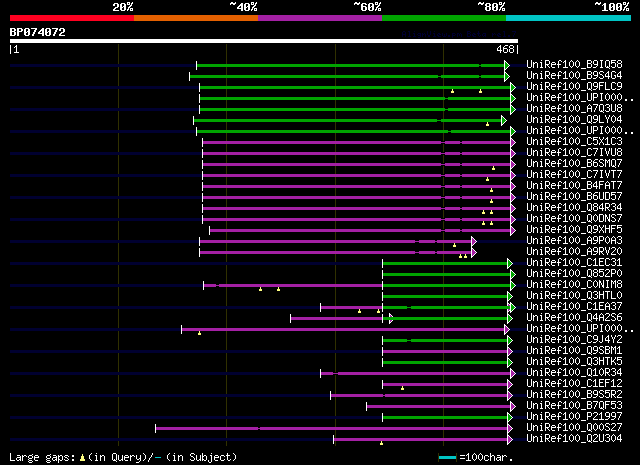Select the UniRef100_Q9SBM1 label
This screenshot has width=640, height=465.
(x=574, y=351)
